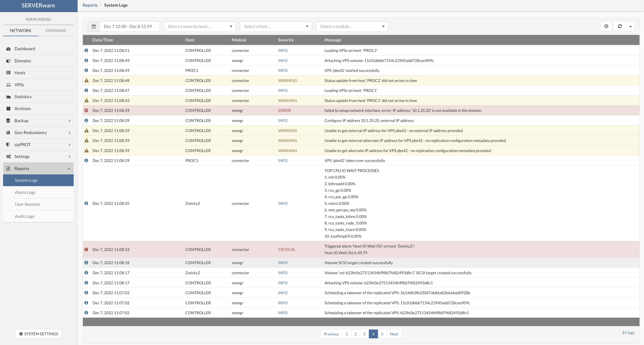This screenshot has height=345, width=644.
Task: Click the Date/Time column header
Action: [103, 40]
